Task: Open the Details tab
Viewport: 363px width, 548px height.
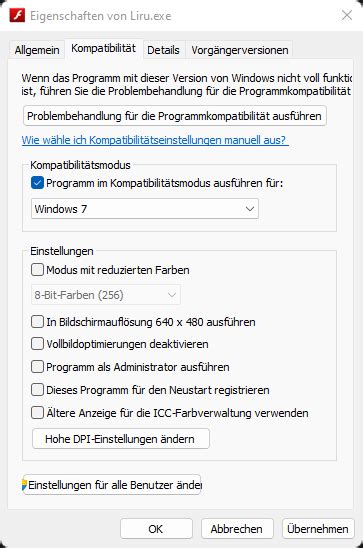Action: (x=163, y=50)
